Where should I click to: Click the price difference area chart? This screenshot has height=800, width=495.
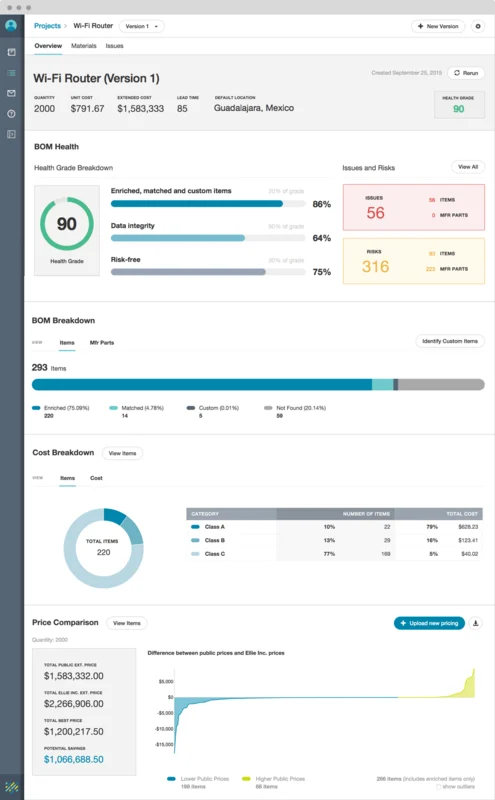324,712
